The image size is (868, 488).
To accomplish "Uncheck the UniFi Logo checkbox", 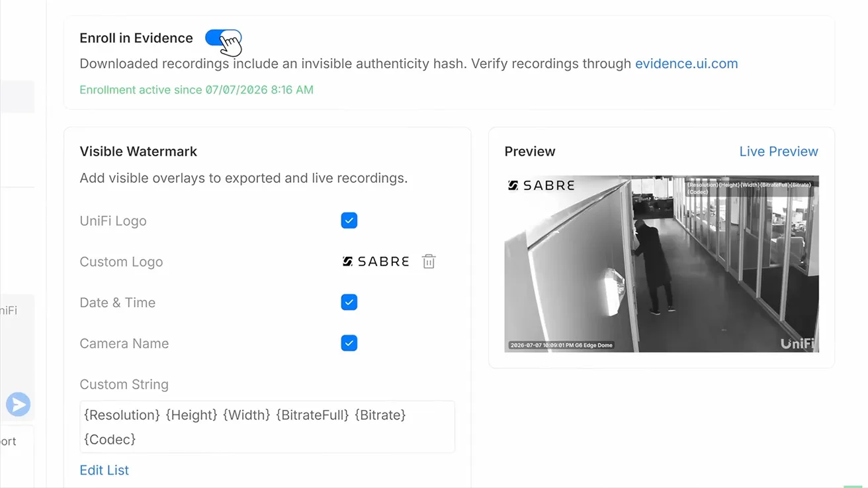I will point(349,220).
